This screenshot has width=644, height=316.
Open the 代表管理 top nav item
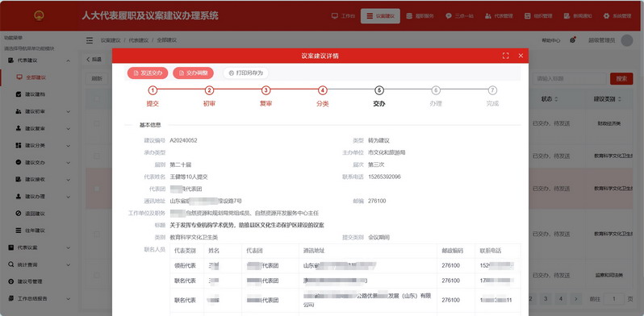point(499,16)
